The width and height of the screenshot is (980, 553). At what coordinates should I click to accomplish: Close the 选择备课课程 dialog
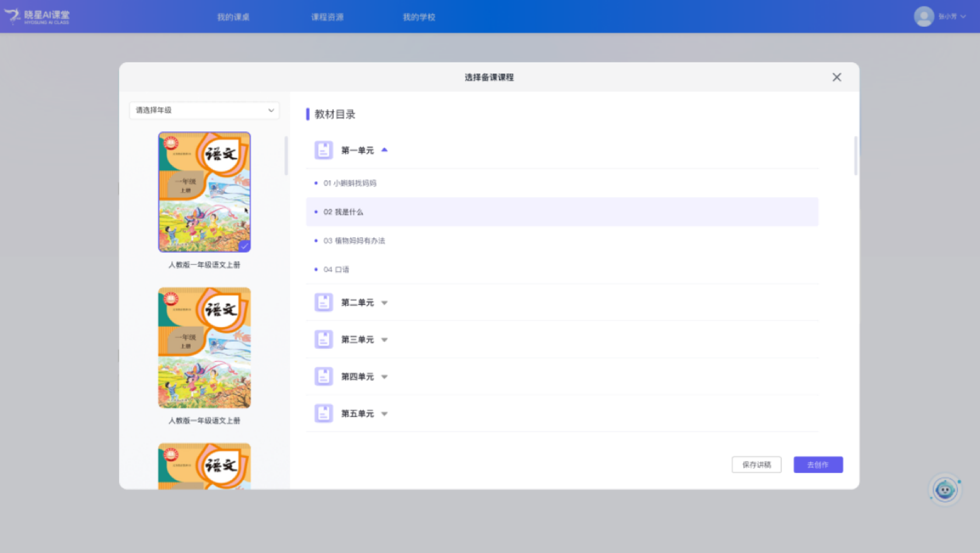[836, 78]
